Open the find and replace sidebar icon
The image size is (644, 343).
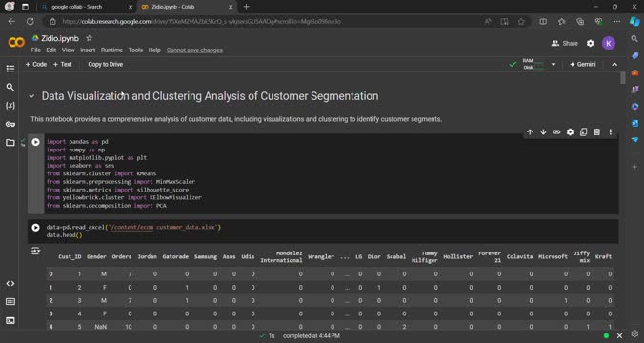pyautogui.click(x=10, y=87)
